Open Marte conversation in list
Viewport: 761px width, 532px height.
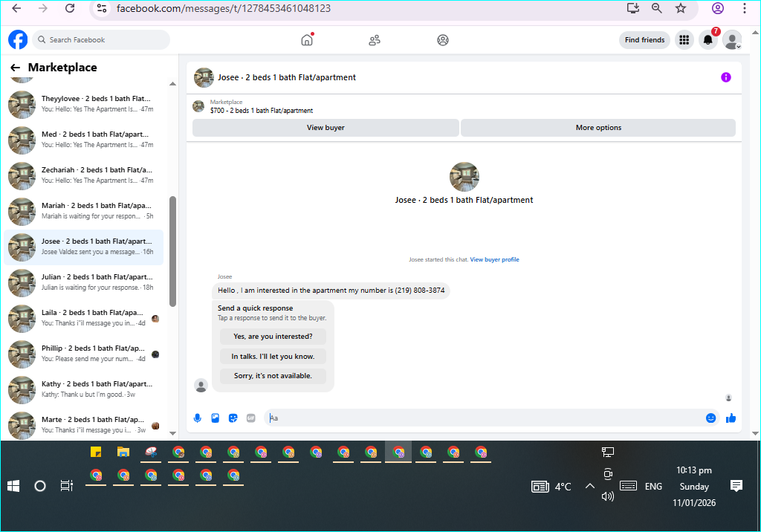point(84,425)
